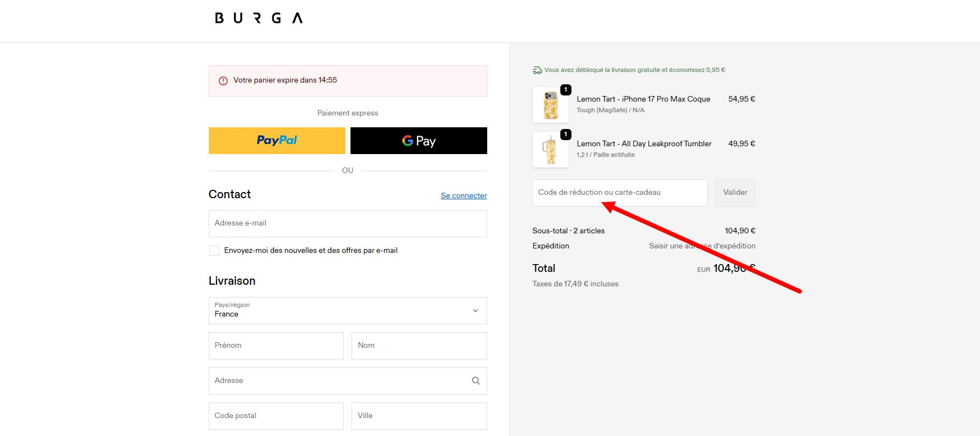Focus the Nom field
This screenshot has width=980, height=436.
coord(419,346)
